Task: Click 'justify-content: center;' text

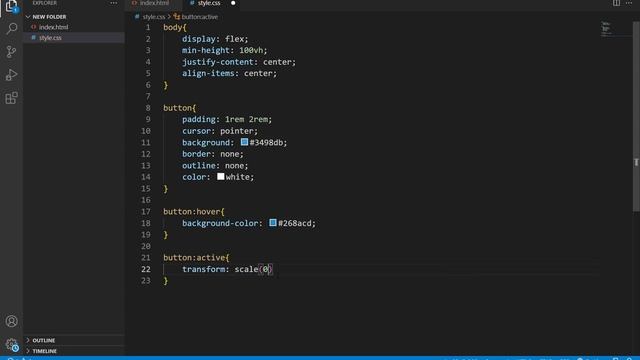Action: (239, 62)
